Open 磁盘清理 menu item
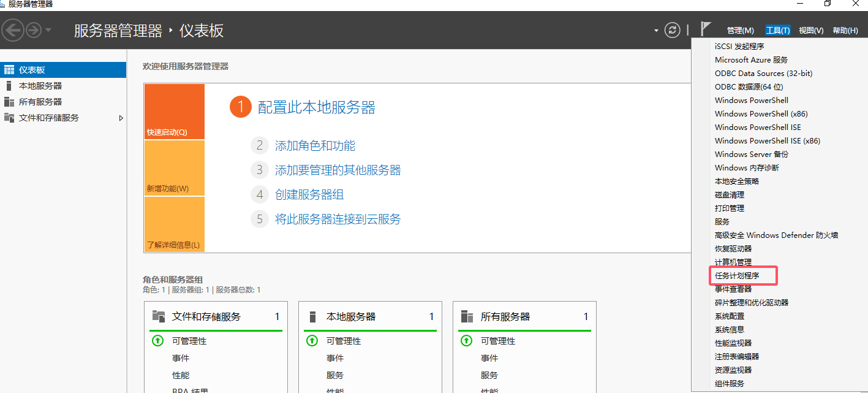This screenshot has height=393, width=868. pyautogui.click(x=730, y=194)
